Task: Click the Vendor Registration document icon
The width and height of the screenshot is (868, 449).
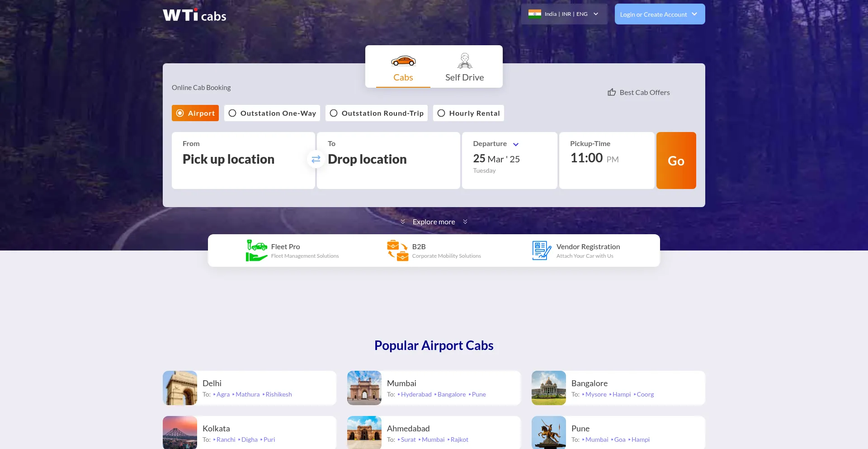Action: (x=541, y=250)
